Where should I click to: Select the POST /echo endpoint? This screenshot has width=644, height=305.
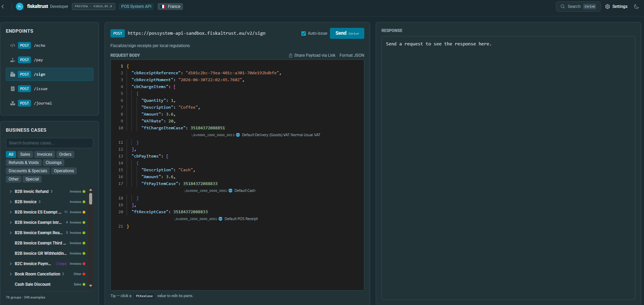click(50, 45)
